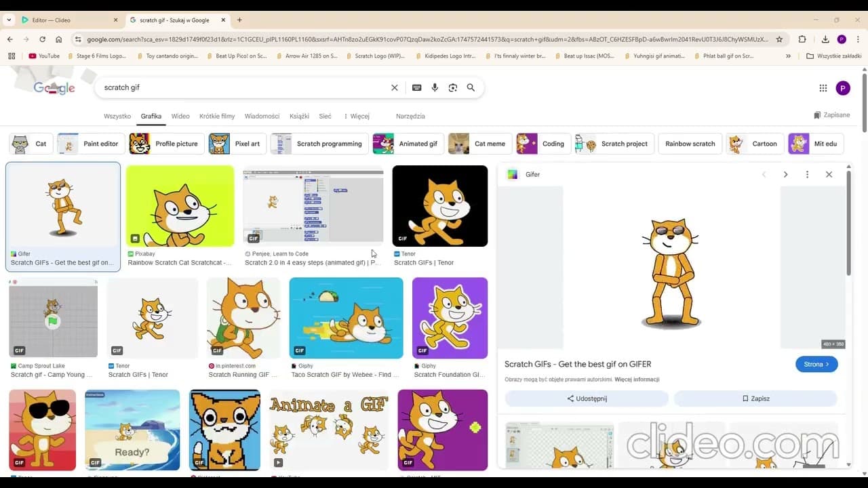
Task: Start voice search with the microphone icon
Action: coord(435,87)
